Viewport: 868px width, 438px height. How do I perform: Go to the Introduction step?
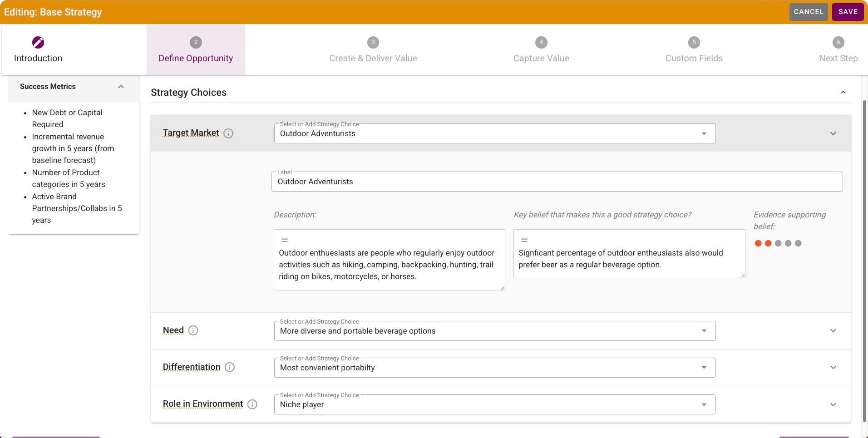coord(38,49)
